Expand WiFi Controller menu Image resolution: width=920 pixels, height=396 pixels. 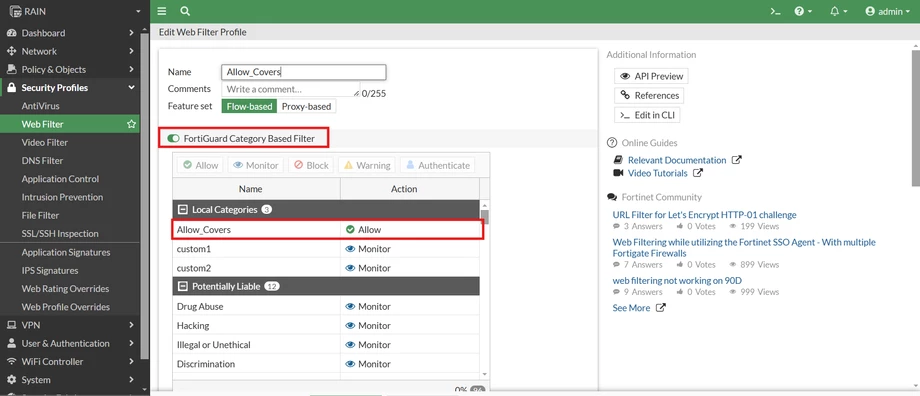point(70,361)
